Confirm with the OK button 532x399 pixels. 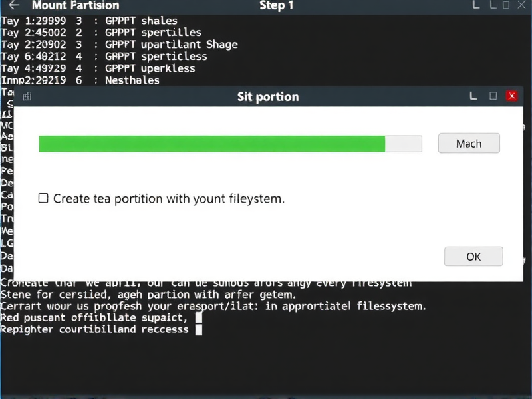click(473, 257)
